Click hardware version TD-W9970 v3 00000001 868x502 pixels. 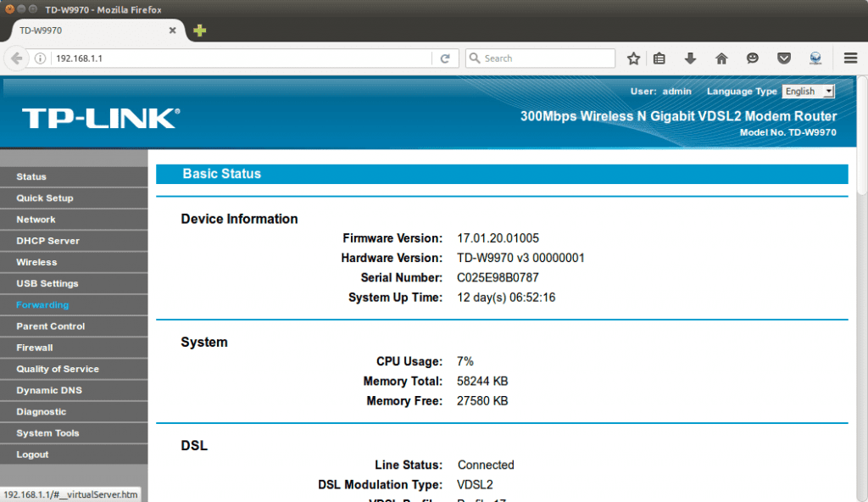pos(520,258)
